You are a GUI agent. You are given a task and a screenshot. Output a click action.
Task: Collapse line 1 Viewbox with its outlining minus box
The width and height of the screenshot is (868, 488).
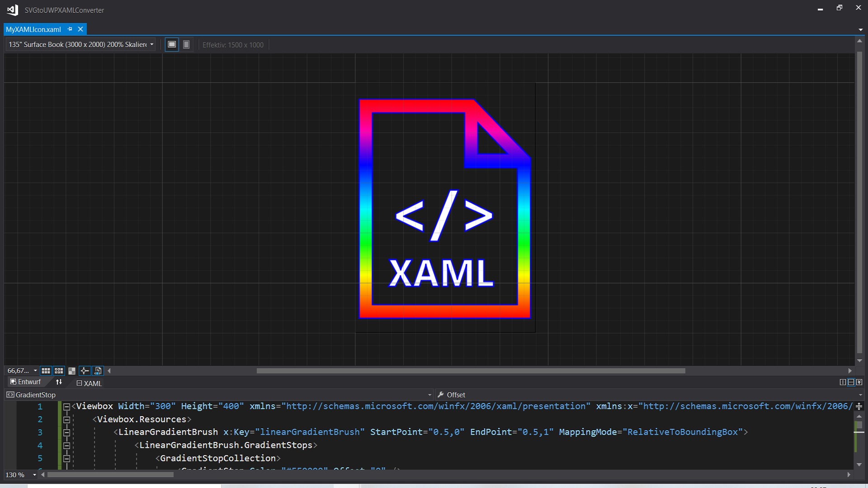point(66,406)
